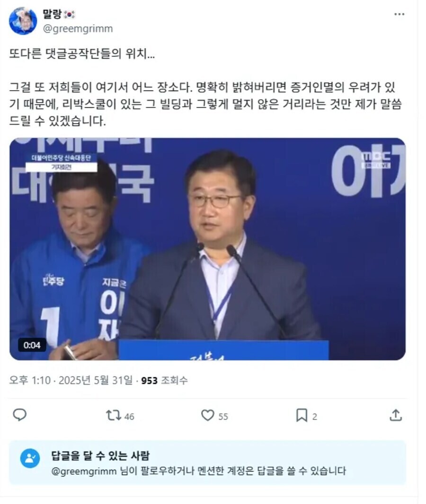Open the display name 말랑 profile
The image size is (426, 504).
(x=52, y=14)
